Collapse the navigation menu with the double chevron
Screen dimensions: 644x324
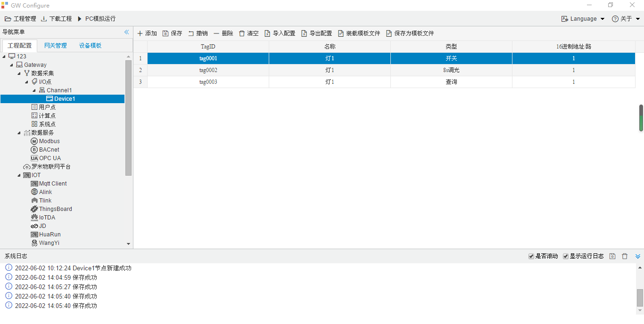pos(126,32)
